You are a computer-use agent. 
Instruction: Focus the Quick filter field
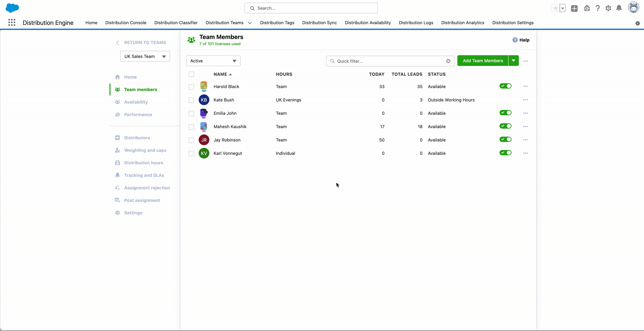390,61
